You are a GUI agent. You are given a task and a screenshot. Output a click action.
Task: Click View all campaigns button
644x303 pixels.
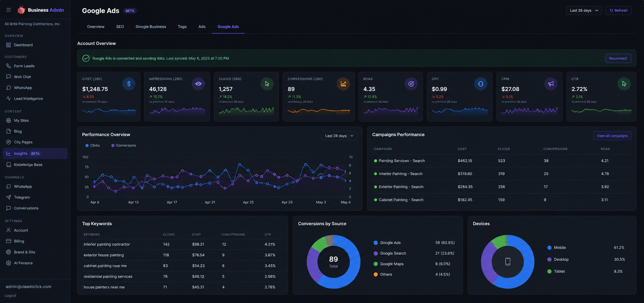click(x=612, y=136)
